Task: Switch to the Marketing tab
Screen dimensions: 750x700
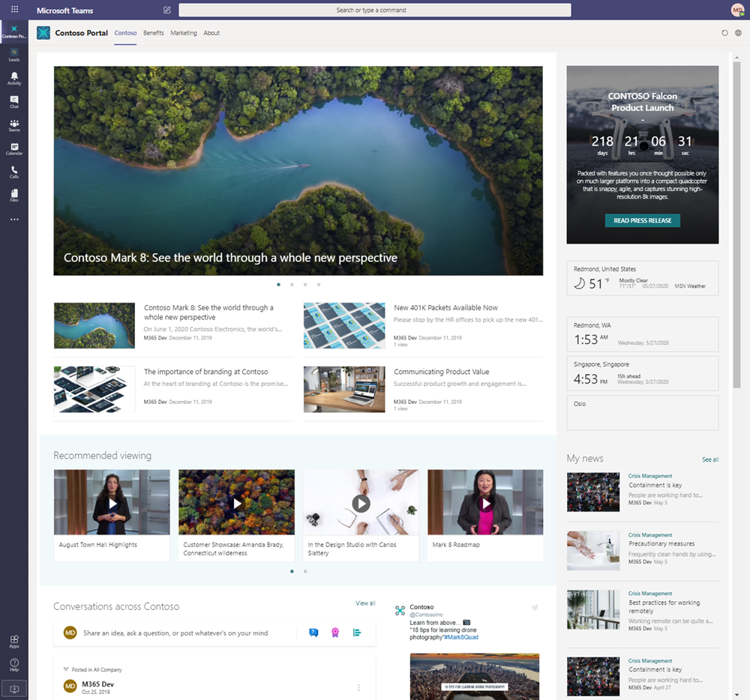Action: 184,33
